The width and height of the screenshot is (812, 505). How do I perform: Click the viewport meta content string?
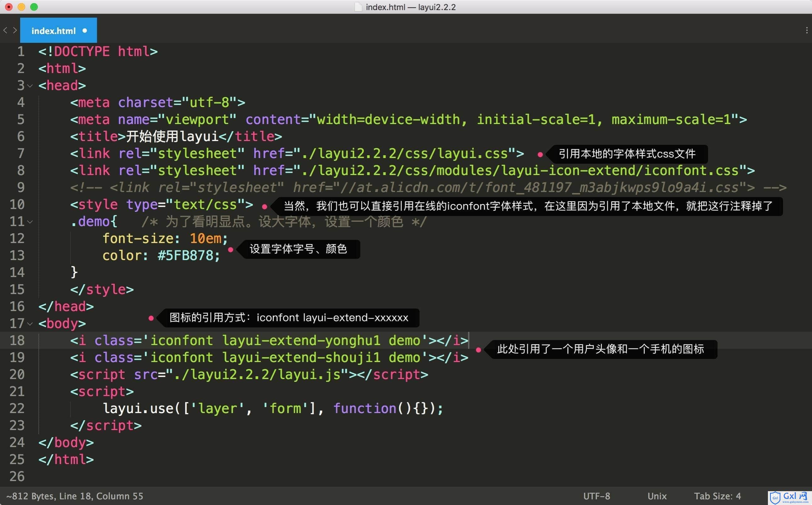[524, 120]
